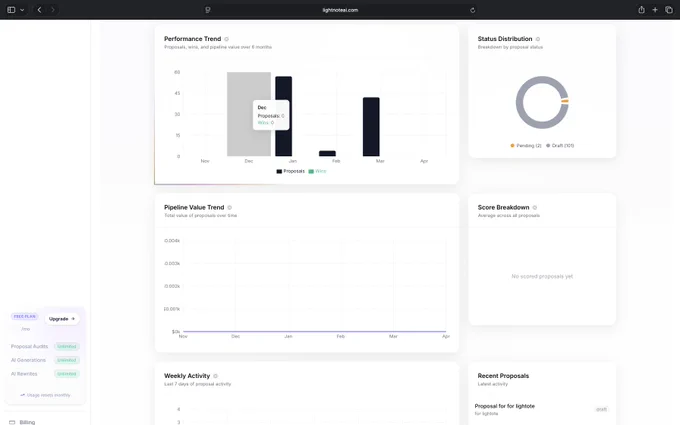
Task: Toggle the Proposals legend entry
Action: (x=291, y=171)
